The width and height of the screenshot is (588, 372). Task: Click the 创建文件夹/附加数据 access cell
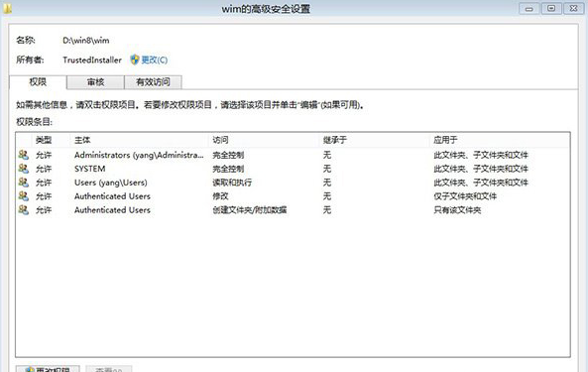[250, 210]
